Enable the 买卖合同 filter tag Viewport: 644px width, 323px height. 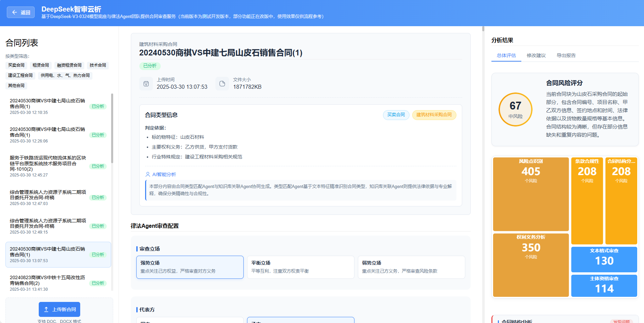click(16, 65)
